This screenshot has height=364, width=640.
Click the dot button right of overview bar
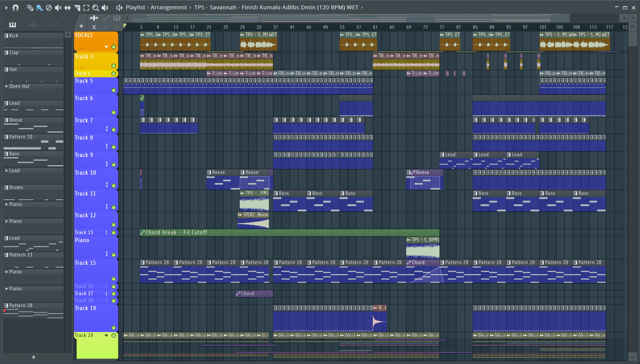pyautogui.click(x=632, y=18)
